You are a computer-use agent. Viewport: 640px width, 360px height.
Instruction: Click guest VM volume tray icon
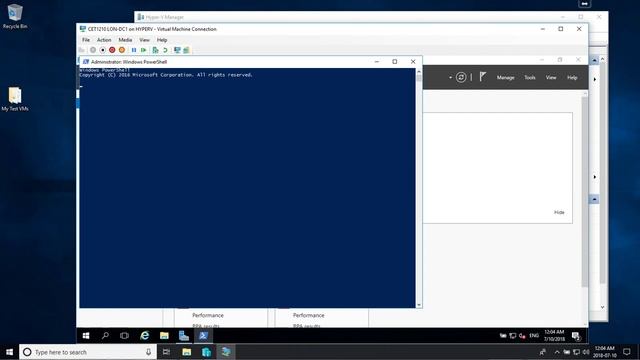[522, 336]
